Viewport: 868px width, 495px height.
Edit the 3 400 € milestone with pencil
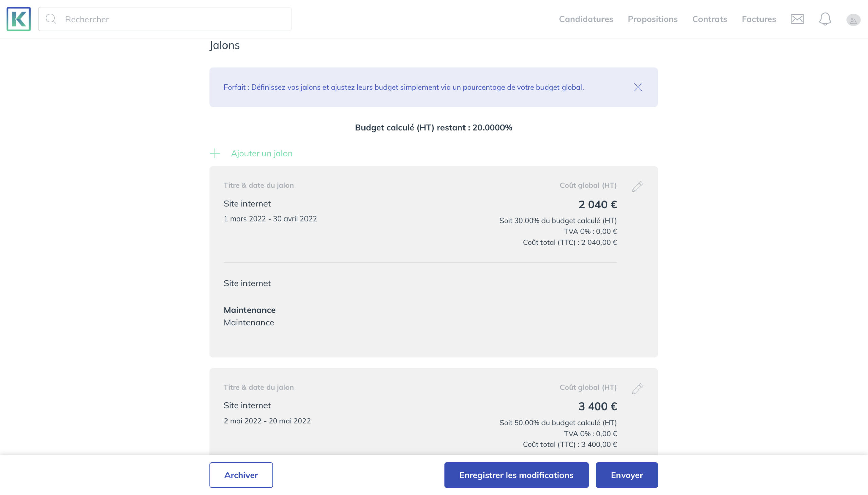(x=637, y=388)
